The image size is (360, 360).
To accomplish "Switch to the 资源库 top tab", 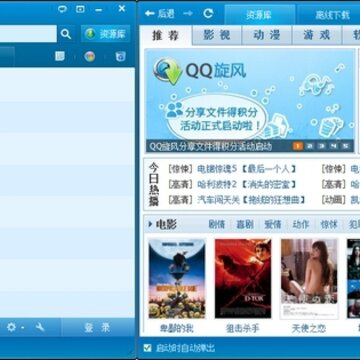I will 260,15.
